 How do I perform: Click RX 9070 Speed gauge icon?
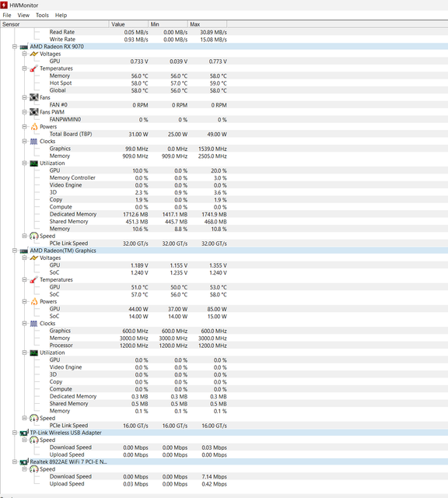(x=33, y=236)
